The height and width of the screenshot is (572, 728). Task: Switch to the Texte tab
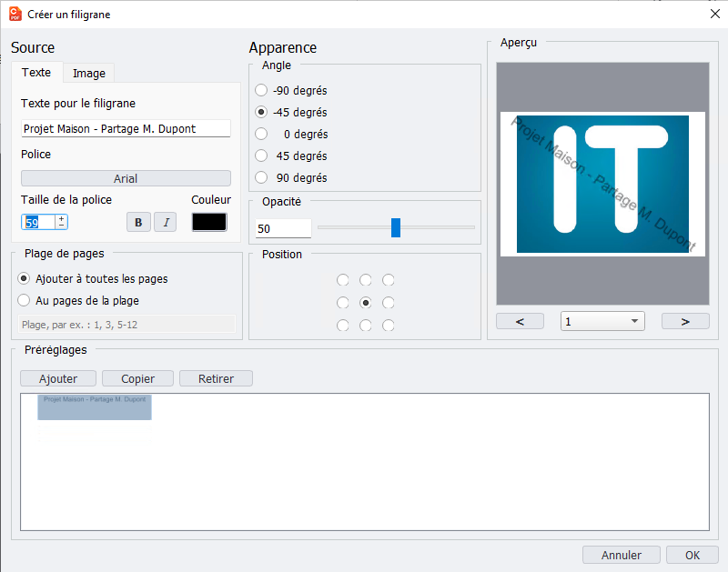[x=36, y=73]
